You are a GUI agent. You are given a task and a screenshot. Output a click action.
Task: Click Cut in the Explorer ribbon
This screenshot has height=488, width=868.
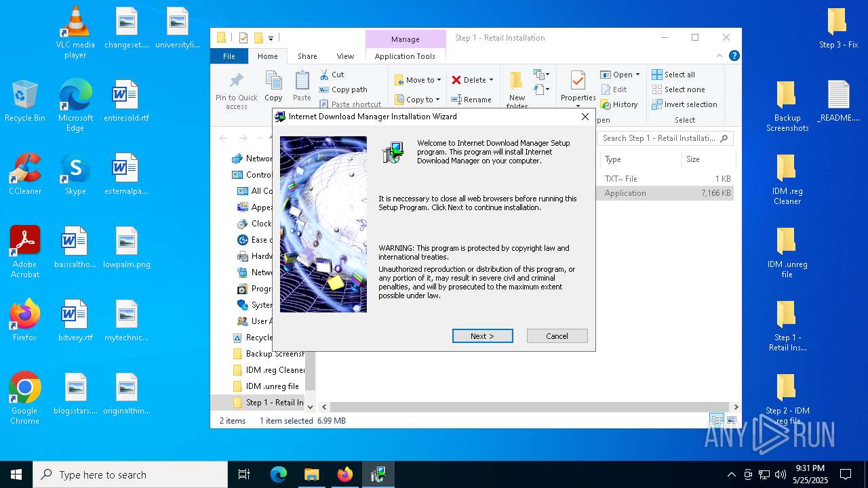pos(332,75)
